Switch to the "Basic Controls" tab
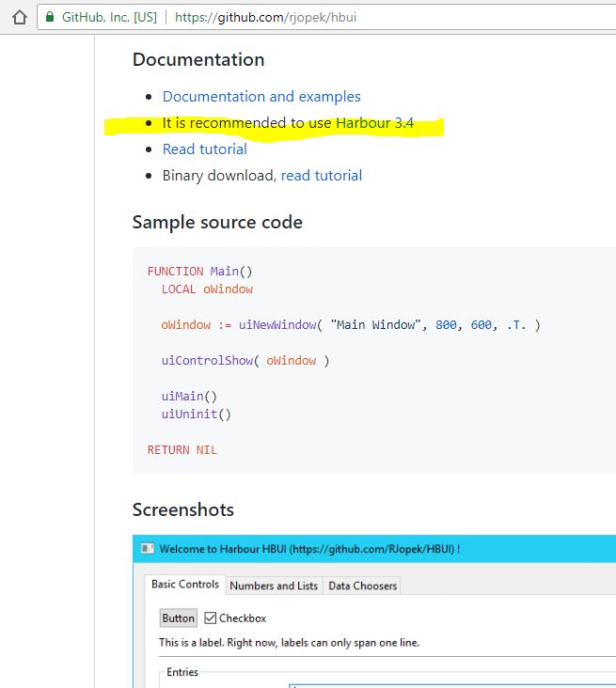 (x=185, y=585)
